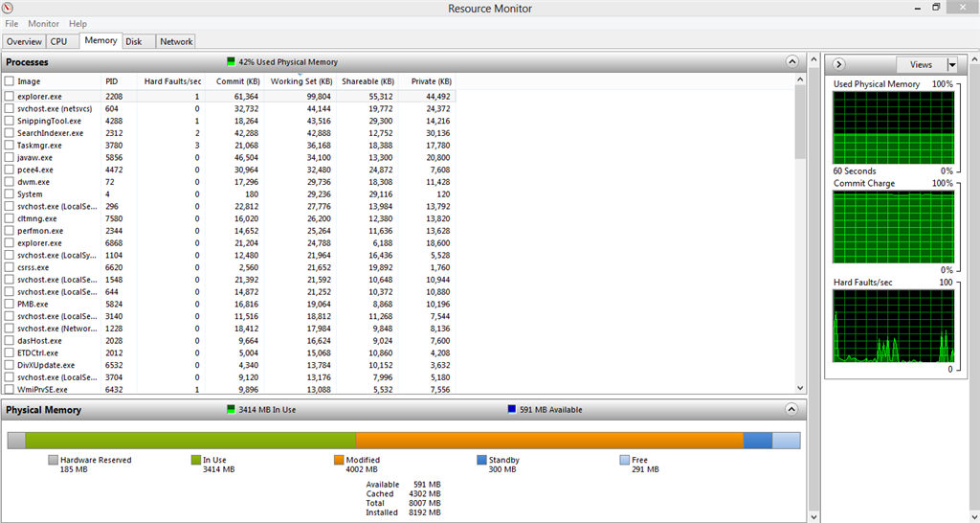Viewport: 980px width, 523px height.
Task: Collapse the Physical Memory section chevron
Action: (791, 410)
